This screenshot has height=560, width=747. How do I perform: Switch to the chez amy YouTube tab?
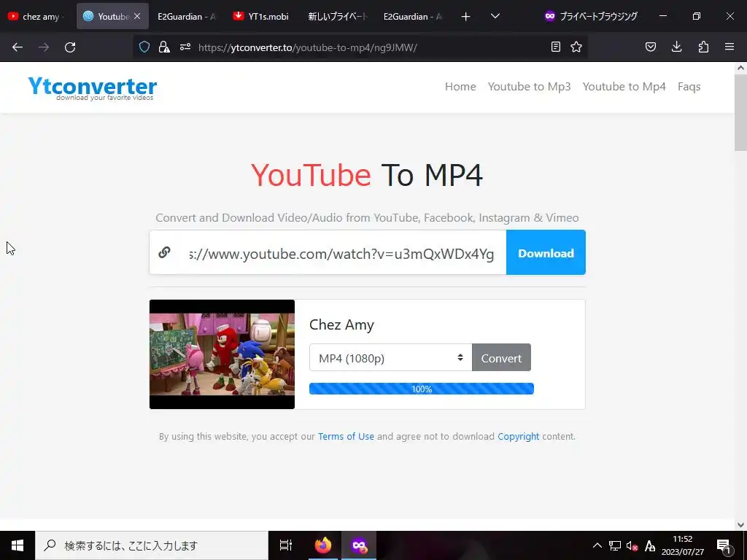click(x=37, y=16)
